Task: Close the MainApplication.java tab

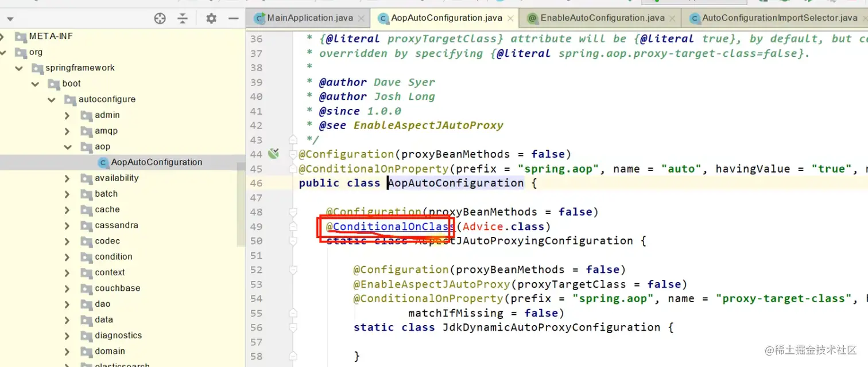Action: pyautogui.click(x=361, y=18)
